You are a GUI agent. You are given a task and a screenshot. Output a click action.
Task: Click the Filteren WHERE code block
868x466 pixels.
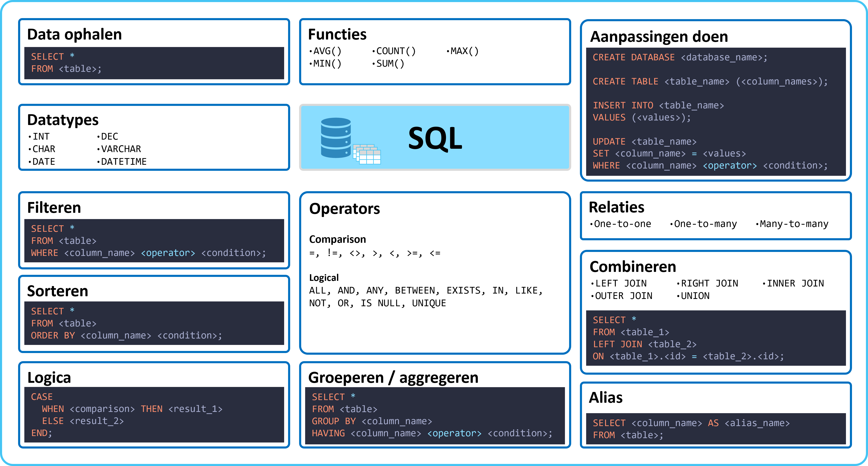(154, 240)
